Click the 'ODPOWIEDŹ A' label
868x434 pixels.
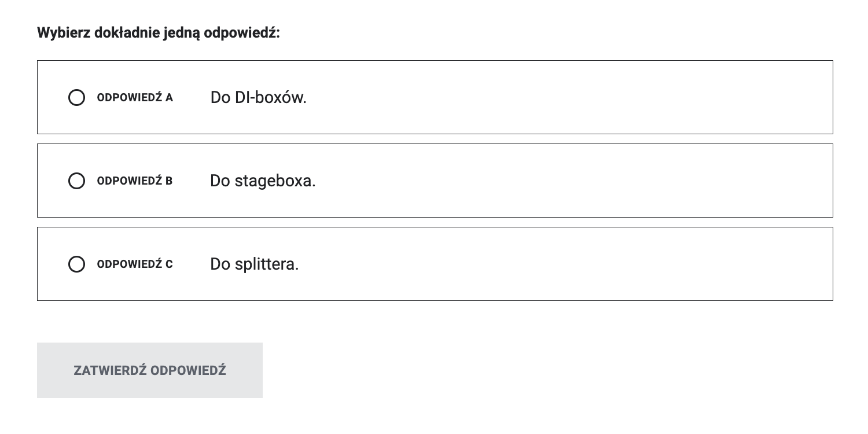(135, 97)
